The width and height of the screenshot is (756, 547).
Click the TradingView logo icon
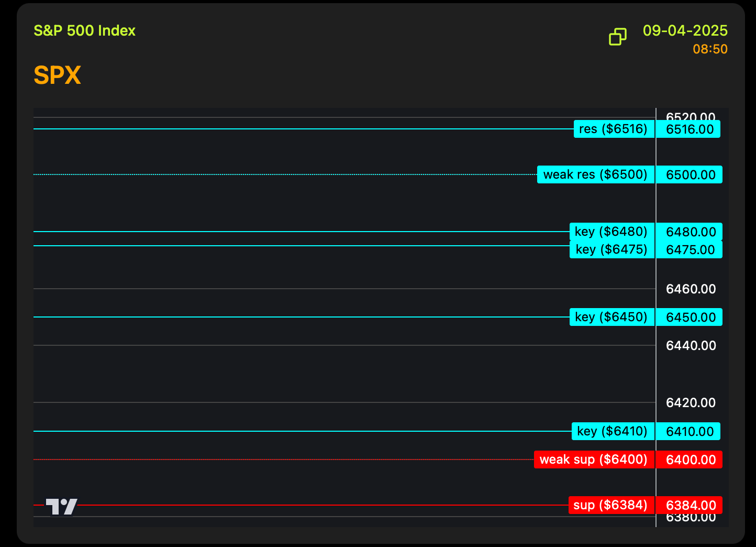[61, 507]
